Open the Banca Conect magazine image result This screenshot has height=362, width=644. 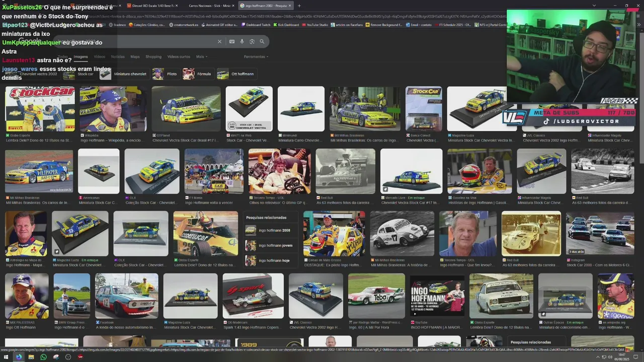[x=424, y=109]
